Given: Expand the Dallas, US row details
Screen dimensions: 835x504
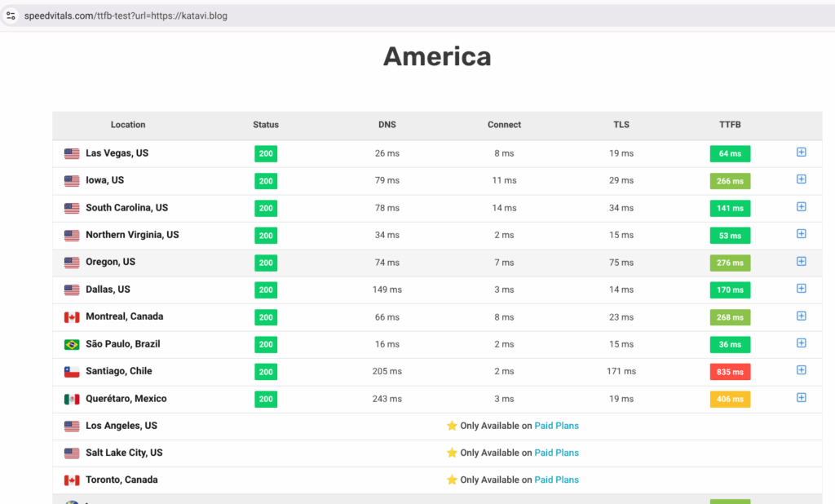Looking at the screenshot, I should click(x=801, y=289).
